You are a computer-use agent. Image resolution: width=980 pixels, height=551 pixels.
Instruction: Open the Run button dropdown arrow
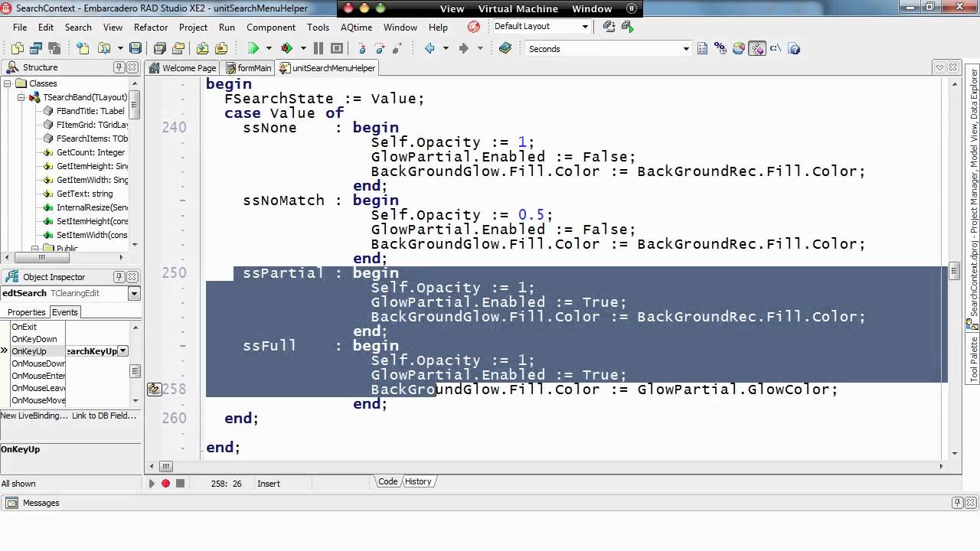(x=269, y=48)
